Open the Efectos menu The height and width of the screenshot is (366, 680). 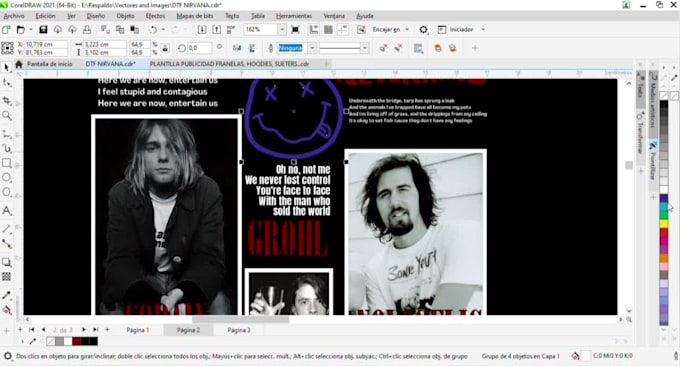[x=155, y=16]
